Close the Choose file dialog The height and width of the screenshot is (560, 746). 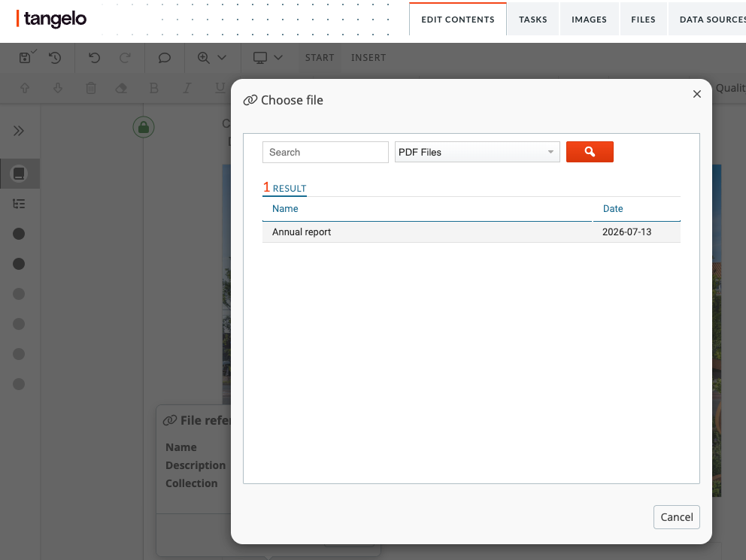(x=697, y=94)
